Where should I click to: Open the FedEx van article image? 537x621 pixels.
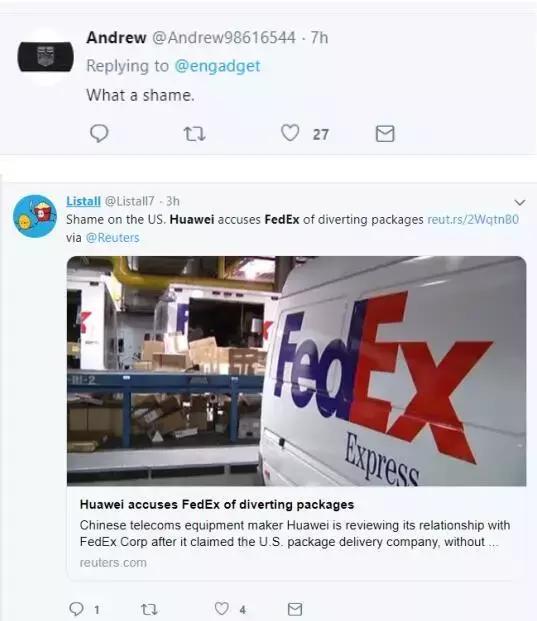click(297, 371)
